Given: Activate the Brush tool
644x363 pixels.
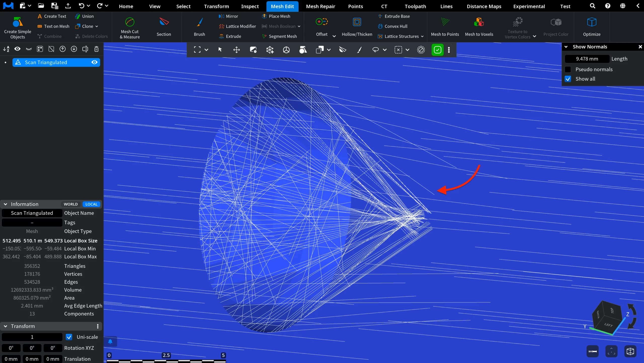Looking at the screenshot, I should pyautogui.click(x=199, y=27).
